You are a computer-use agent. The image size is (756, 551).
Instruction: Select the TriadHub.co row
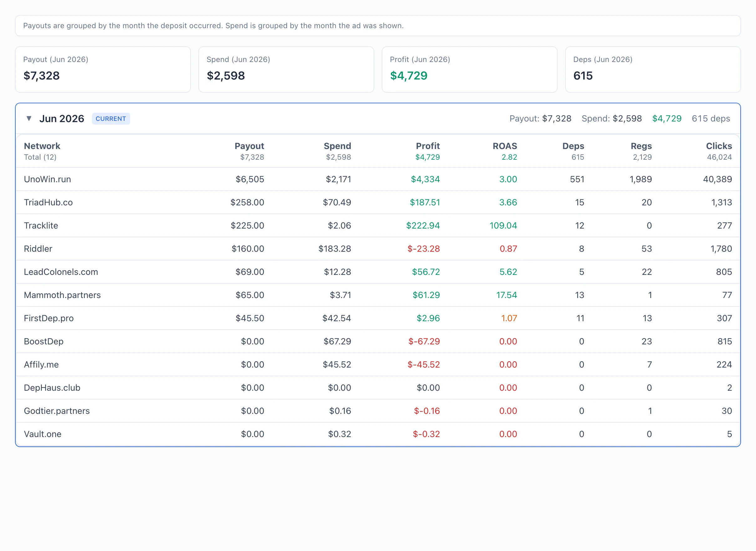pyautogui.click(x=378, y=203)
